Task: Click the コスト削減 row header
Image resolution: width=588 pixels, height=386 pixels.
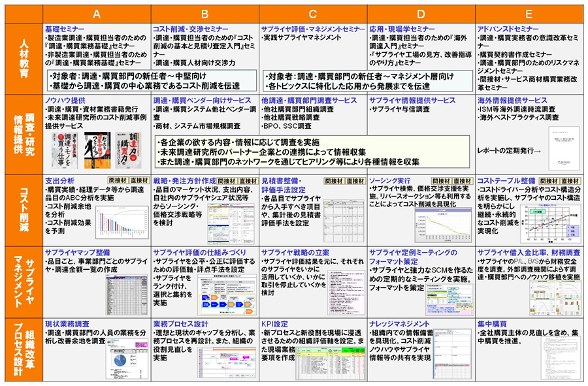Action: [24, 210]
